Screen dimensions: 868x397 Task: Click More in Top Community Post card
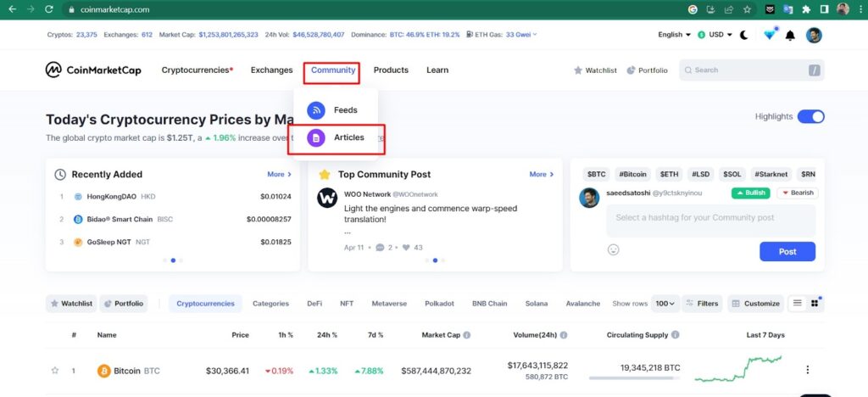(542, 175)
